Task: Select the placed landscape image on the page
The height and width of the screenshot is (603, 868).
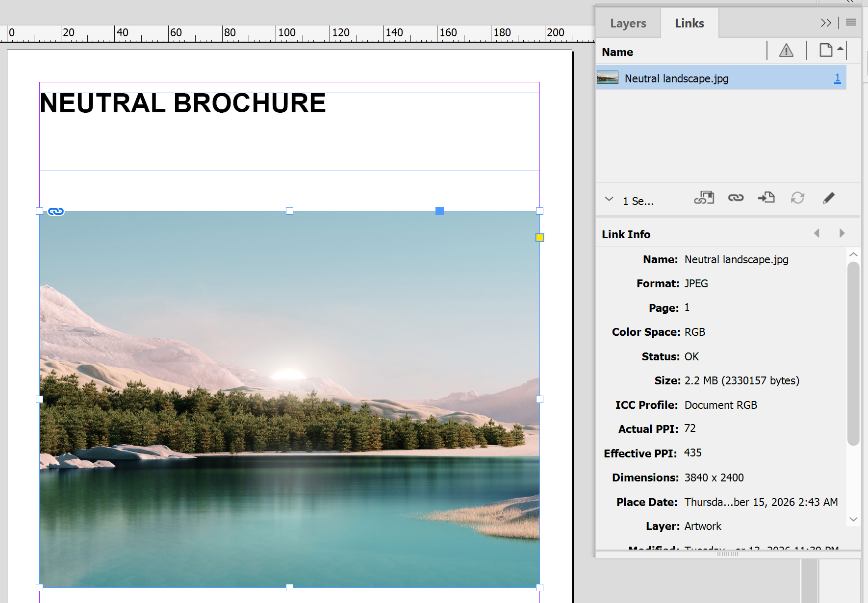Action: pos(289,399)
